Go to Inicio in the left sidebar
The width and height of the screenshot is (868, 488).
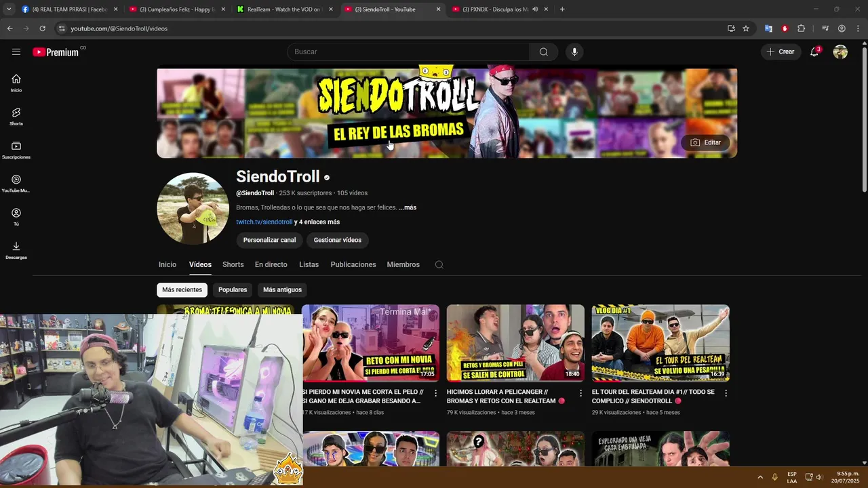point(16,83)
